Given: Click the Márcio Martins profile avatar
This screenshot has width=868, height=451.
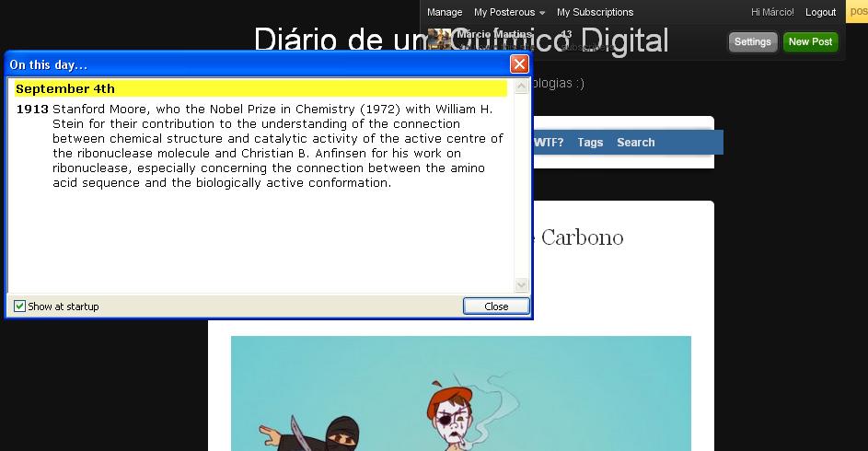Looking at the screenshot, I should pos(439,39).
